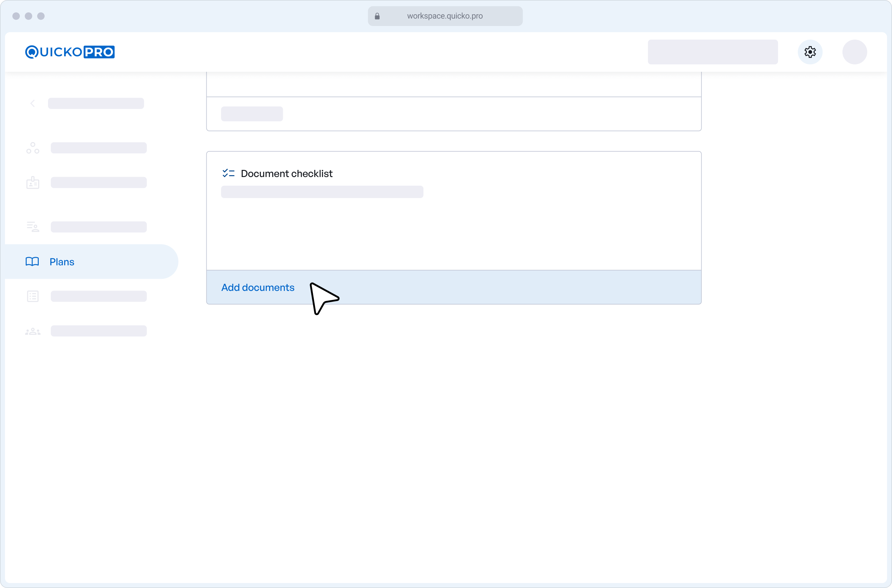Click the back chevron in sidebar

33,103
